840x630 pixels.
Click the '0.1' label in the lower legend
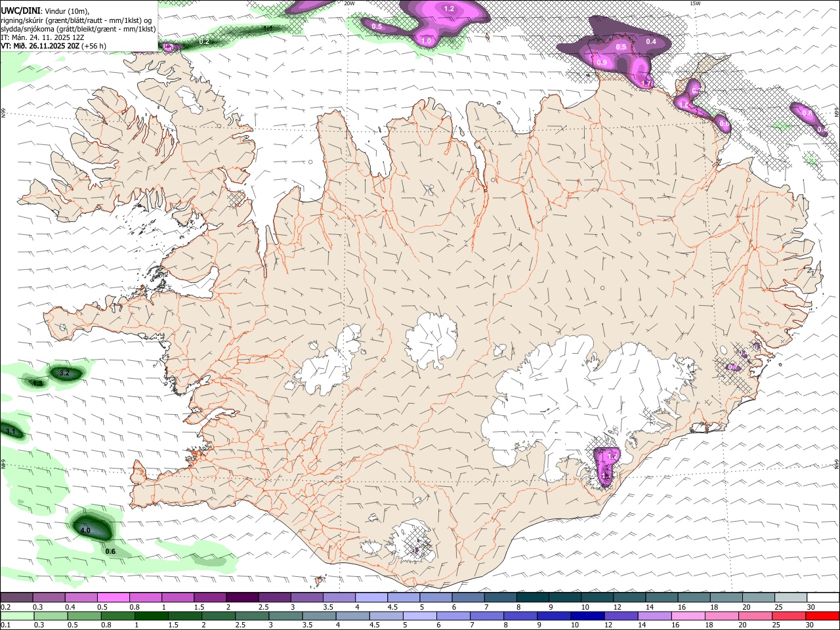(x=6, y=625)
